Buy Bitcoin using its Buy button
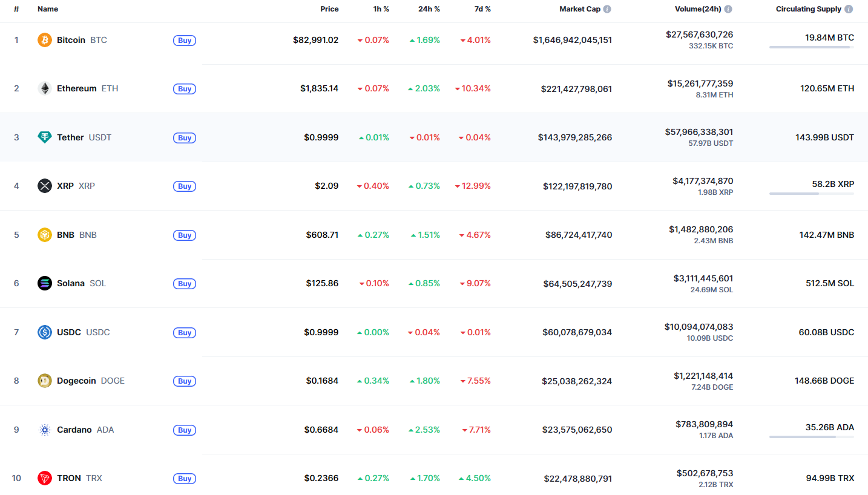The image size is (868, 495). [x=185, y=41]
